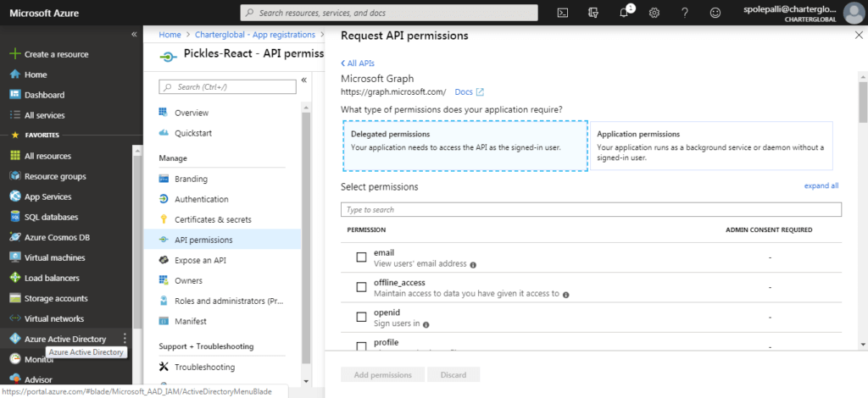Screen dimensions: 868x398
Task: Open options dots next to Azure Active Directory
Action: tap(125, 339)
